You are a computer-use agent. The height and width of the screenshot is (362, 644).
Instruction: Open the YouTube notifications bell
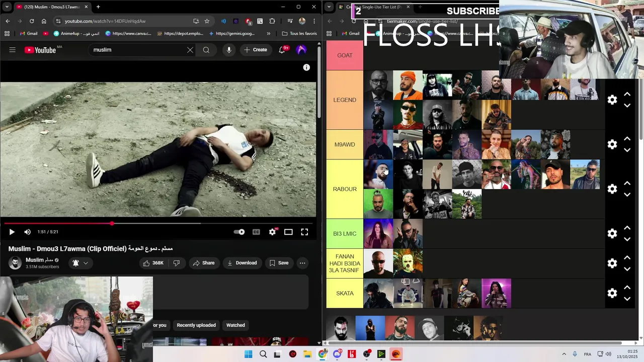click(282, 50)
